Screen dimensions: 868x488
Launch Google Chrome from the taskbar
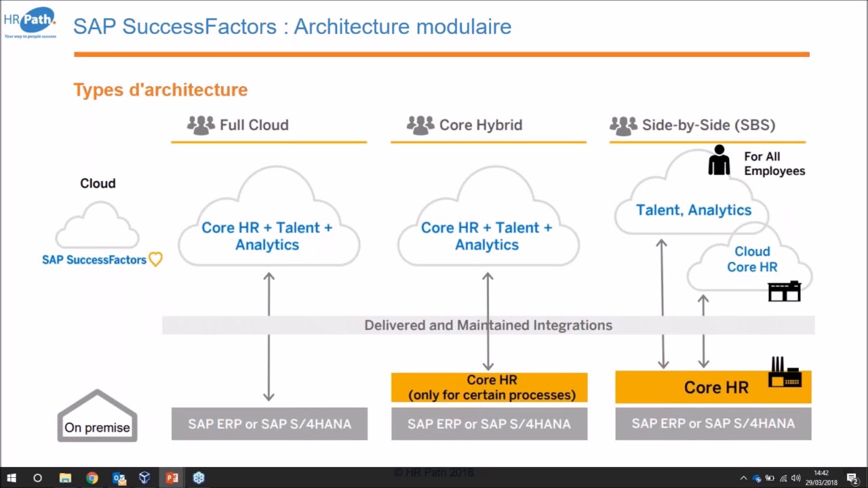point(92,478)
